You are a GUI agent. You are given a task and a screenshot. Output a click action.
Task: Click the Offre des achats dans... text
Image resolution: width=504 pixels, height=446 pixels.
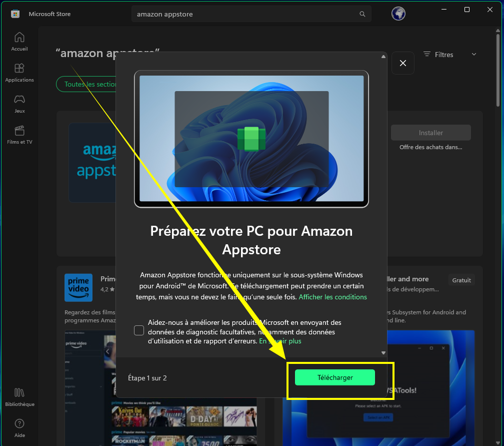430,147
